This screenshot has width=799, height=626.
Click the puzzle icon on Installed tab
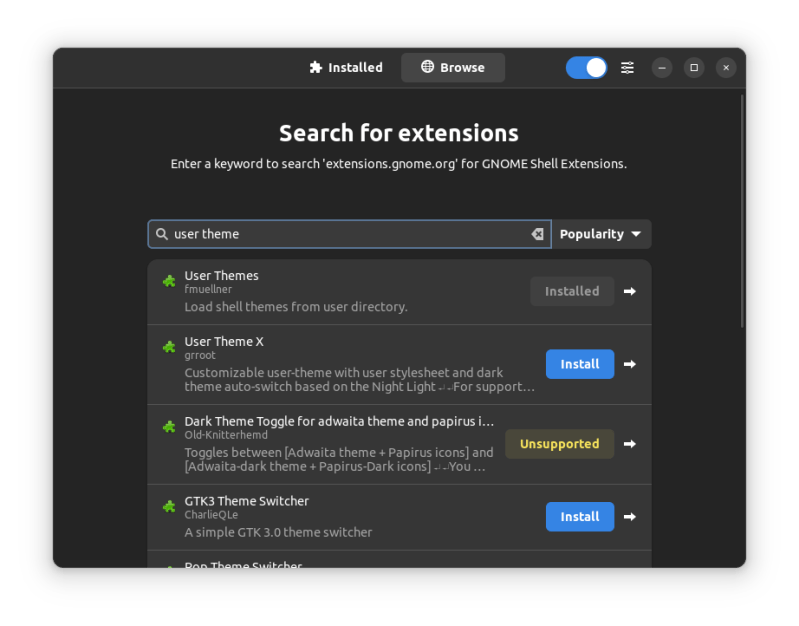point(316,67)
